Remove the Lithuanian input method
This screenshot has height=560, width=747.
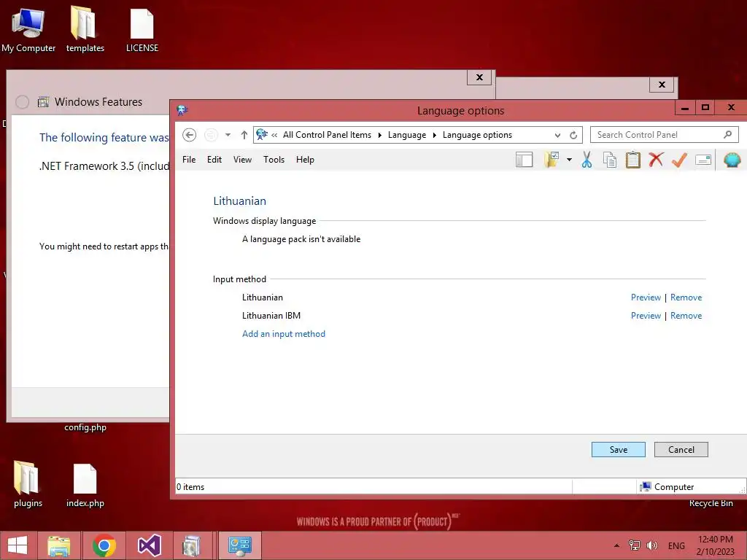pyautogui.click(x=686, y=297)
